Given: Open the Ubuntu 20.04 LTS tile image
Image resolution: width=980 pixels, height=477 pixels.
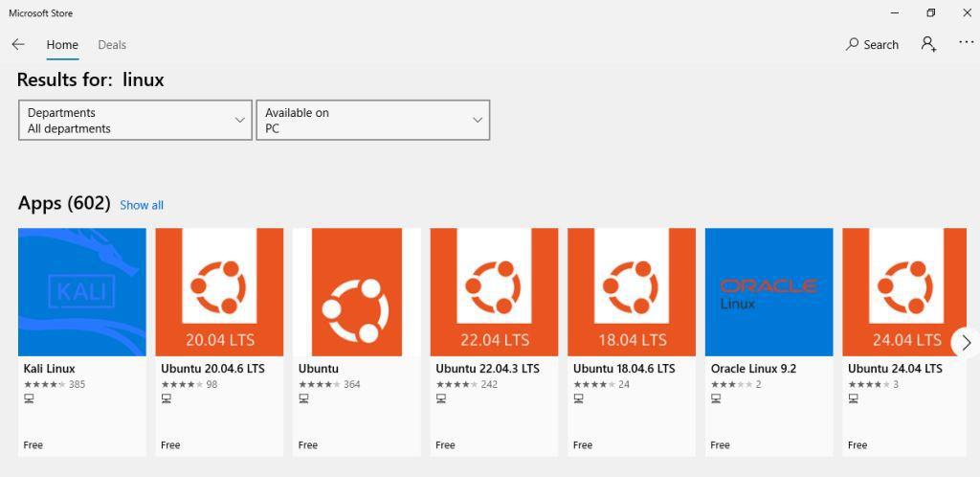Looking at the screenshot, I should tap(219, 292).
